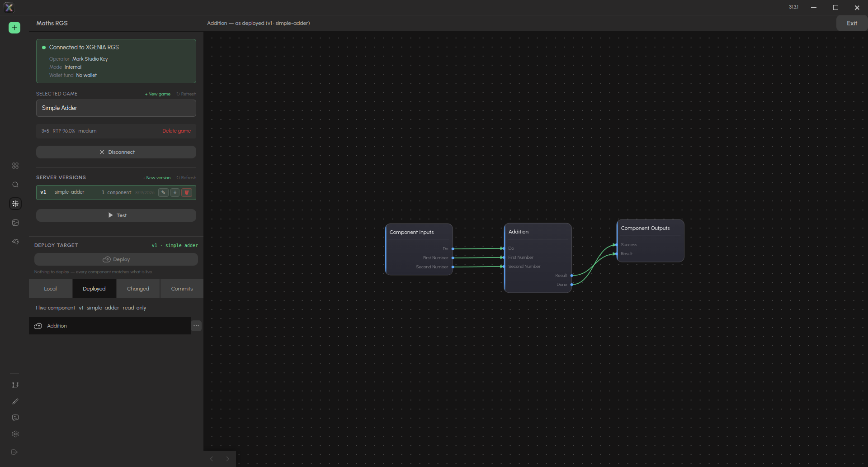Screen dimensions: 868x467
Task: Click the green plus add button
Action: click(x=14, y=28)
